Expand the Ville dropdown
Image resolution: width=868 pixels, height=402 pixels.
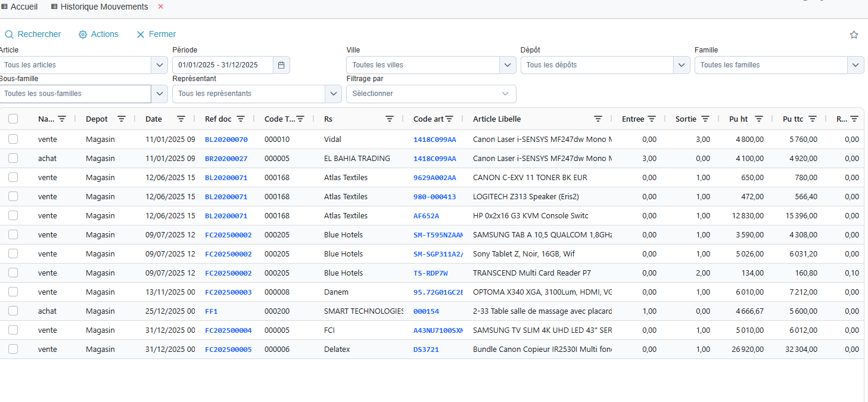click(507, 65)
